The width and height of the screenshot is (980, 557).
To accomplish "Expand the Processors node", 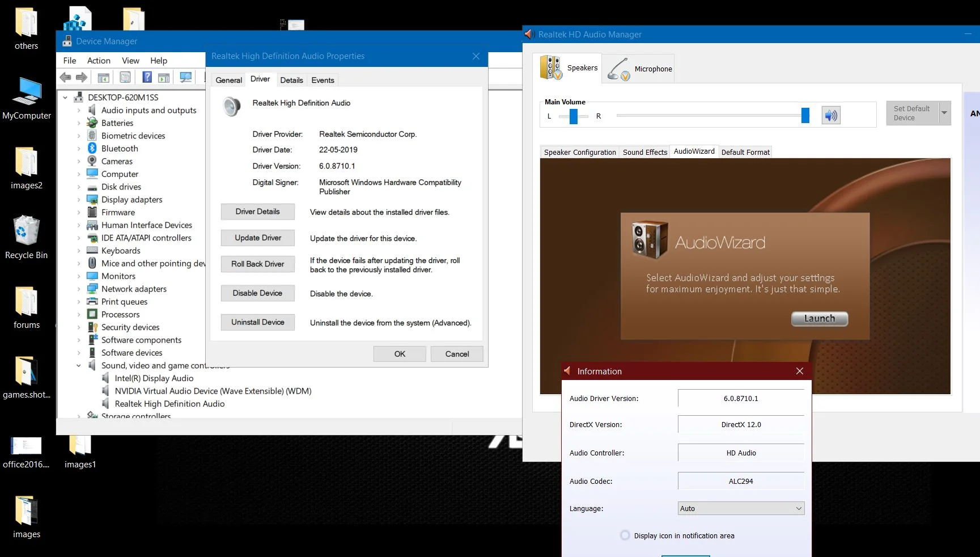I will pos(79,315).
